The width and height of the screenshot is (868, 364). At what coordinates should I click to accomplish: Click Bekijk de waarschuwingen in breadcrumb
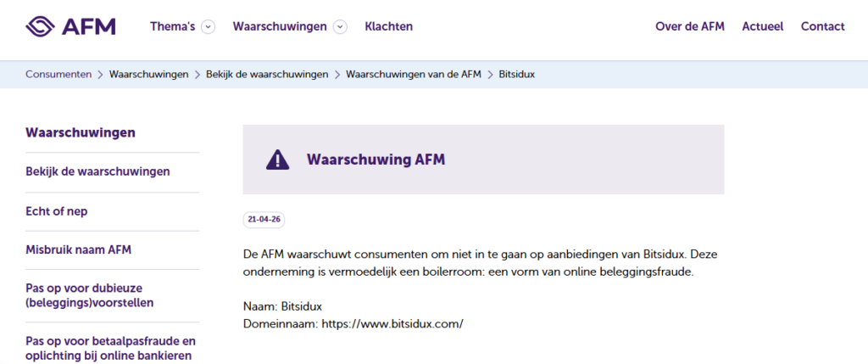click(267, 74)
